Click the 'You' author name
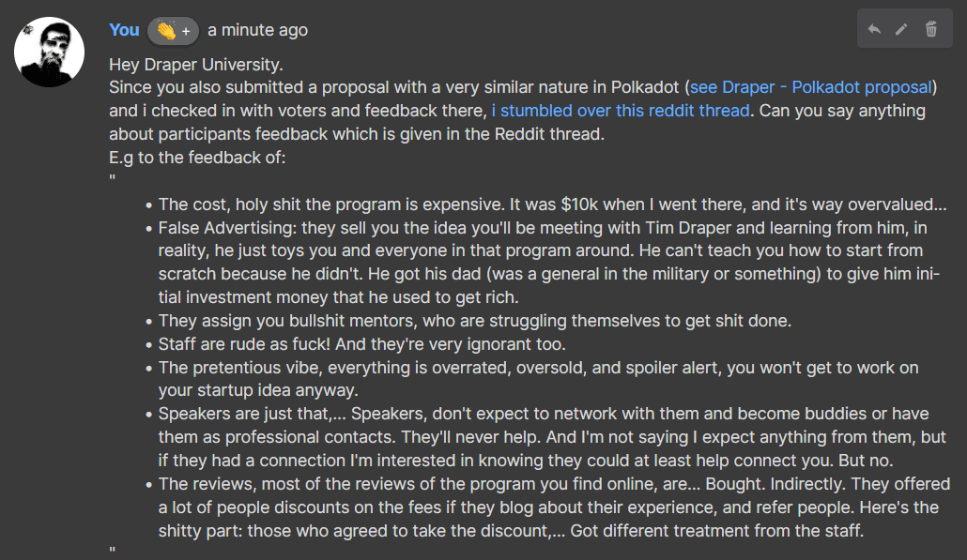Image resolution: width=967 pixels, height=560 pixels. (x=124, y=30)
